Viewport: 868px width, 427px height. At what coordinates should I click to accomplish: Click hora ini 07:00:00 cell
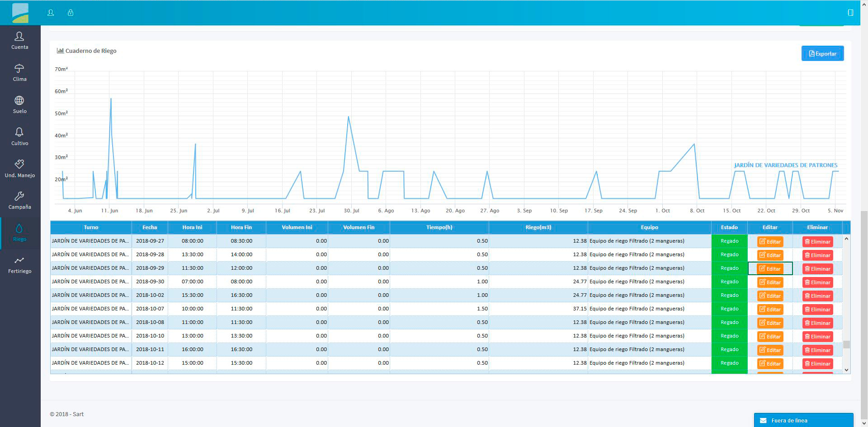click(x=193, y=282)
